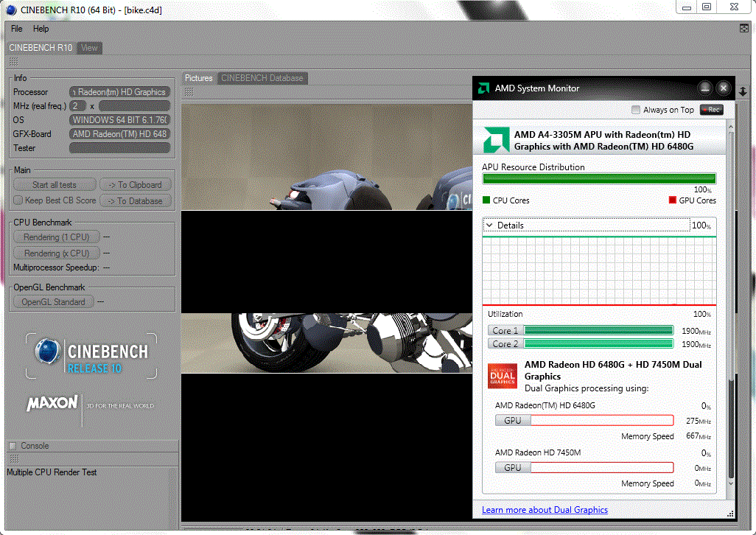Click the grip handle below Console
Viewport: 756px width, 535px height.
coord(14,459)
